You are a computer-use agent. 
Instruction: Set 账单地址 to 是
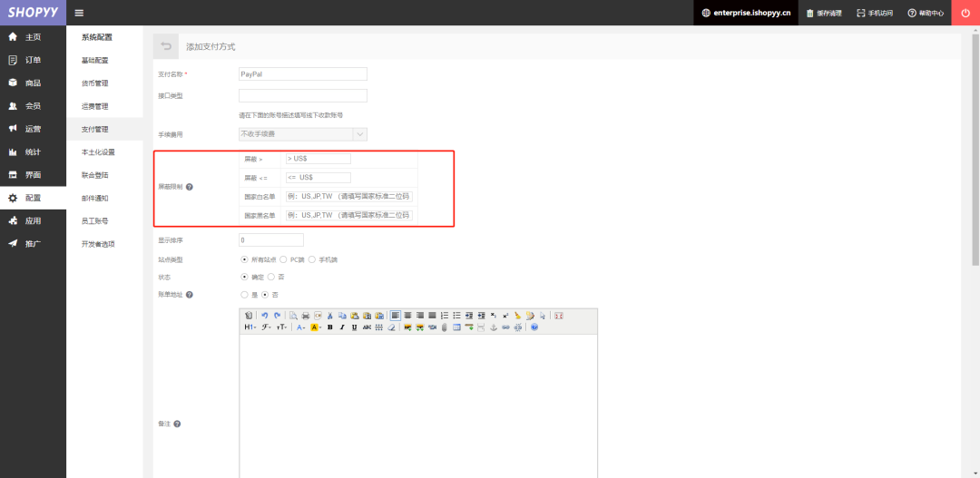click(244, 294)
